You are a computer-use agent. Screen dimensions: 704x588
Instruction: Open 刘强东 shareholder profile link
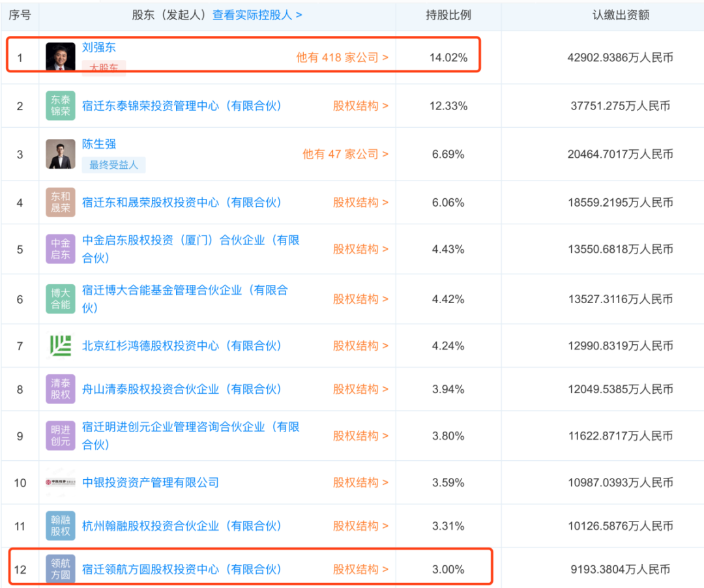(99, 48)
